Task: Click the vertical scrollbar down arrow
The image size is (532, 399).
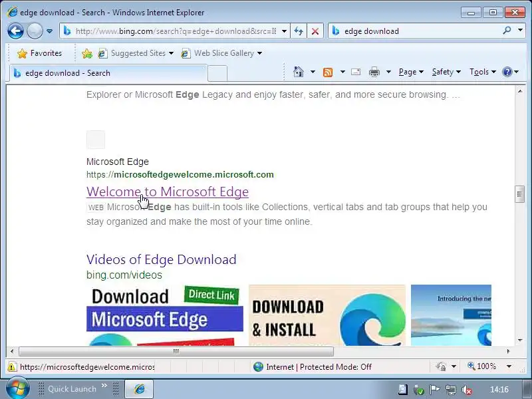Action: (x=520, y=340)
